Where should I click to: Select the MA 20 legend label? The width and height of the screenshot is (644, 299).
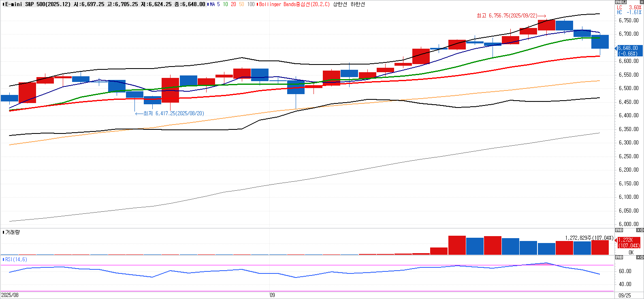click(x=233, y=4)
